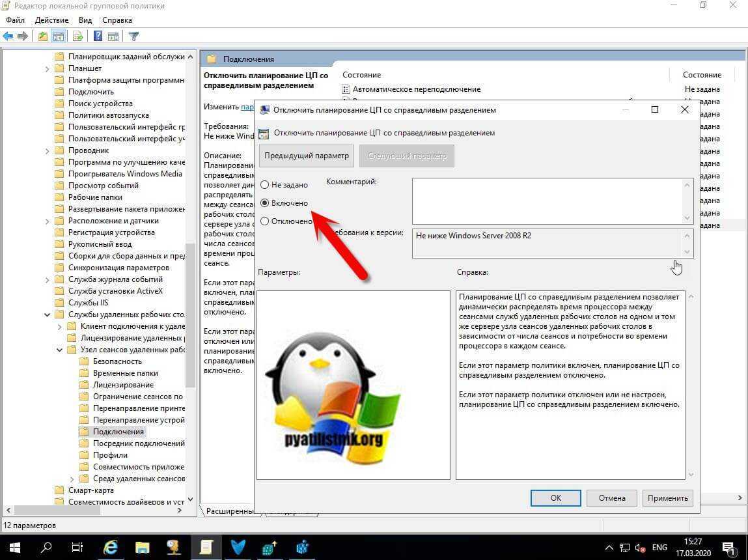Viewport: 748px width, 560px height.
Task: Open the Файл menu
Action: pyautogui.click(x=15, y=20)
